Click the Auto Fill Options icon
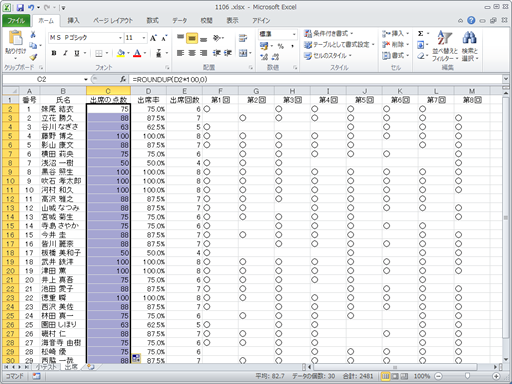512x384 pixels. point(136,358)
